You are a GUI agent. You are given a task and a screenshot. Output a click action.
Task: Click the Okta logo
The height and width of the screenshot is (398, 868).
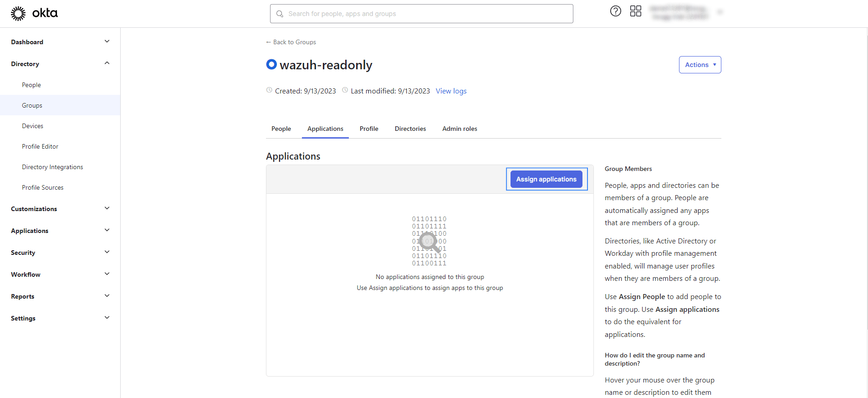(x=34, y=14)
